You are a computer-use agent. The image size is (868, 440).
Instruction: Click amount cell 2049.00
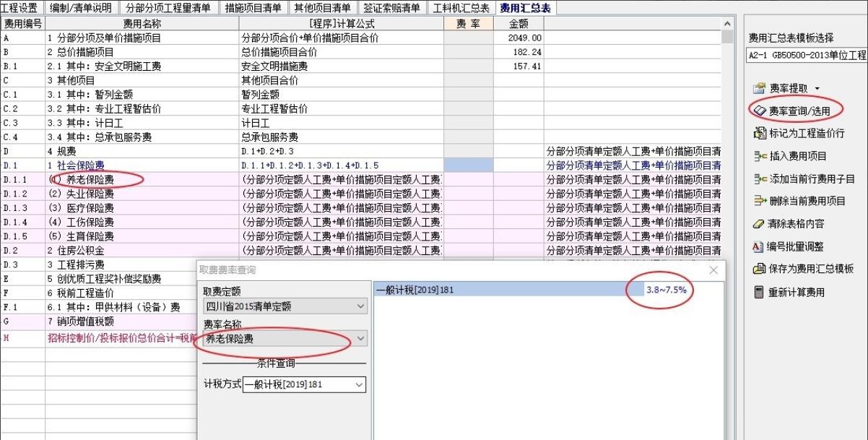click(x=518, y=38)
